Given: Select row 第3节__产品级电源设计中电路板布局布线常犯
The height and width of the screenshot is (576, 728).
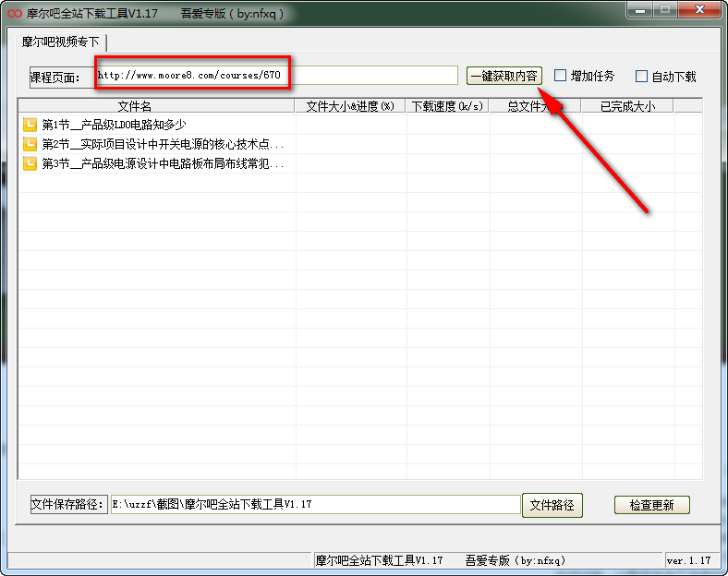Looking at the screenshot, I should 360,163.
